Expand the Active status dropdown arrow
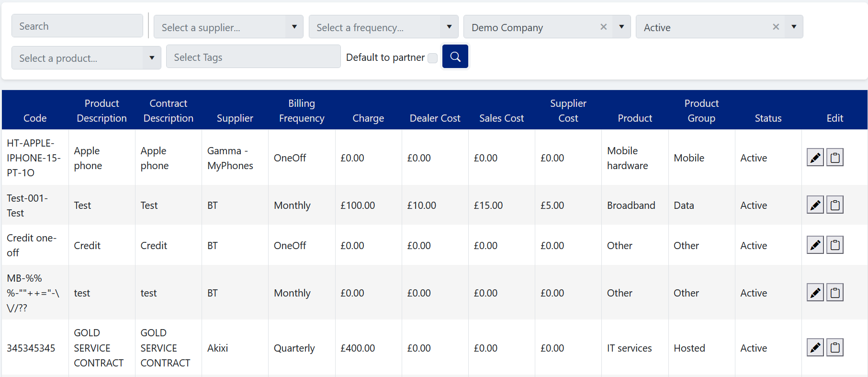Image resolution: width=868 pixels, height=377 pixels. coord(794,27)
